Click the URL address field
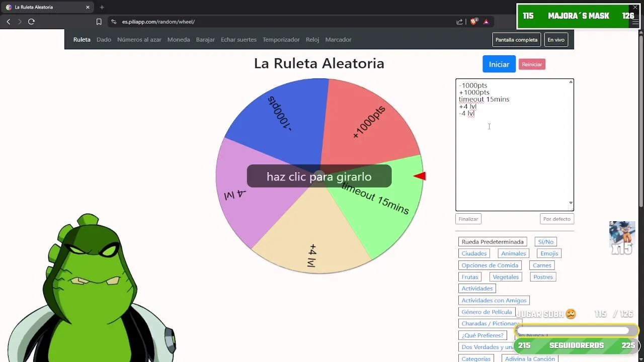Image resolution: width=644 pixels, height=362 pixels. [284, 22]
